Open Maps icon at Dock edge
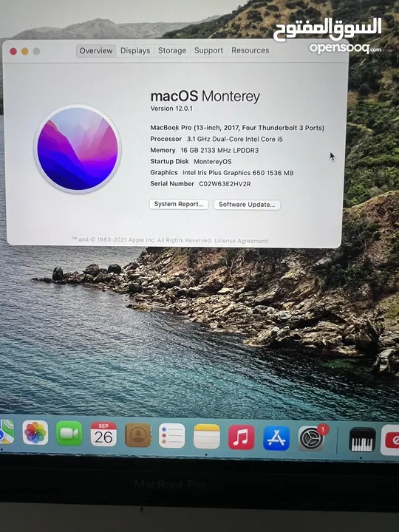This screenshot has width=399, height=532. click(x=7, y=432)
